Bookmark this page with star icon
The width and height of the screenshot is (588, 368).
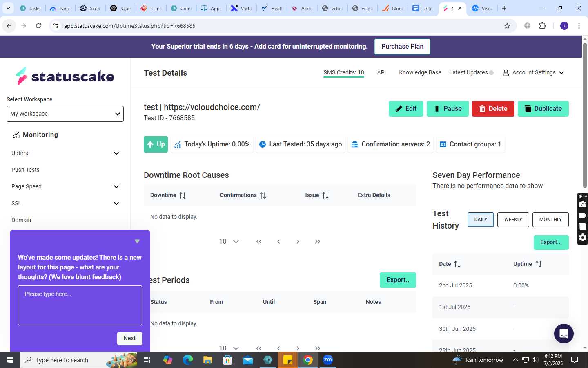coord(507,26)
